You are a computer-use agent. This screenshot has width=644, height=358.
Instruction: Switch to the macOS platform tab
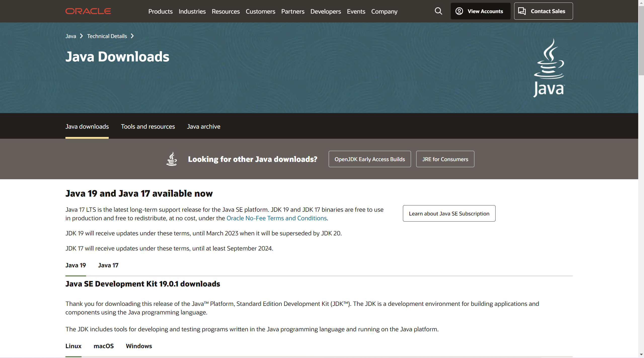[103, 346]
